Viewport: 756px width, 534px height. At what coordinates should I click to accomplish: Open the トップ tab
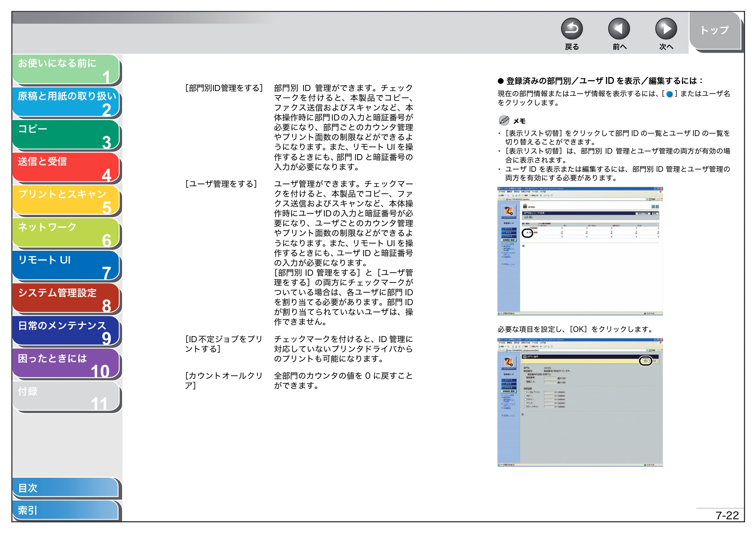715,31
